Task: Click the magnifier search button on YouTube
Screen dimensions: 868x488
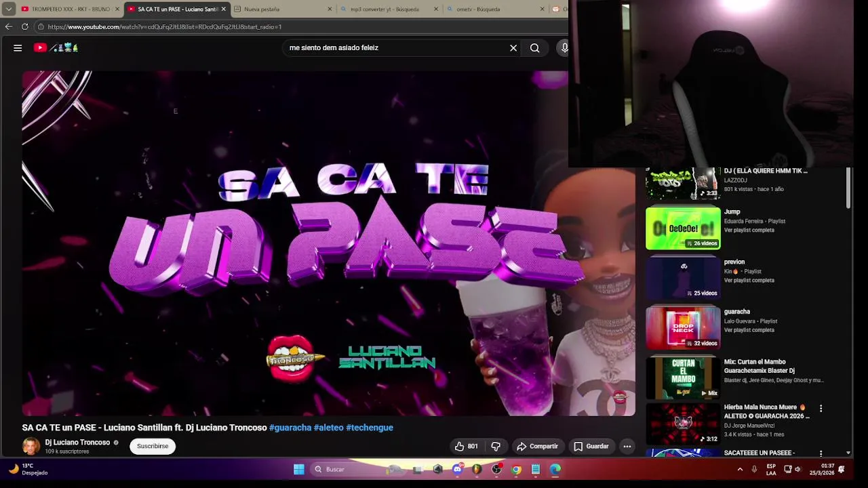Action: point(535,48)
